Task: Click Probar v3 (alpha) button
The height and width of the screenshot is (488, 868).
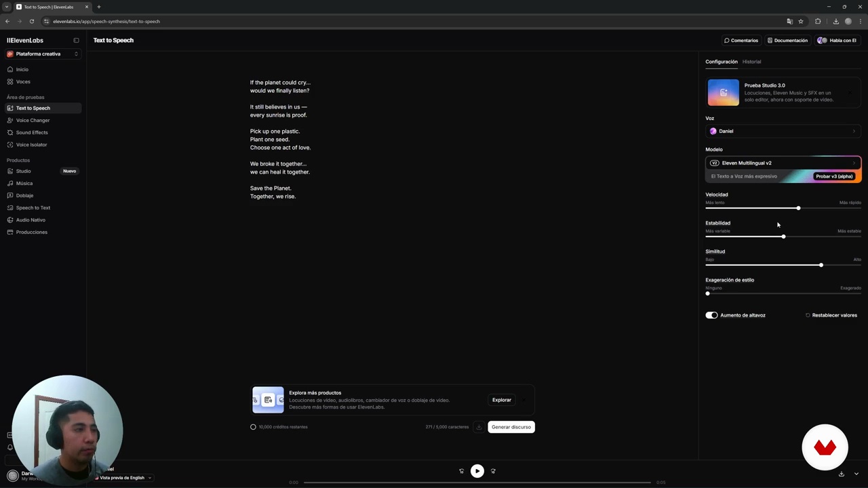Action: [x=834, y=176]
